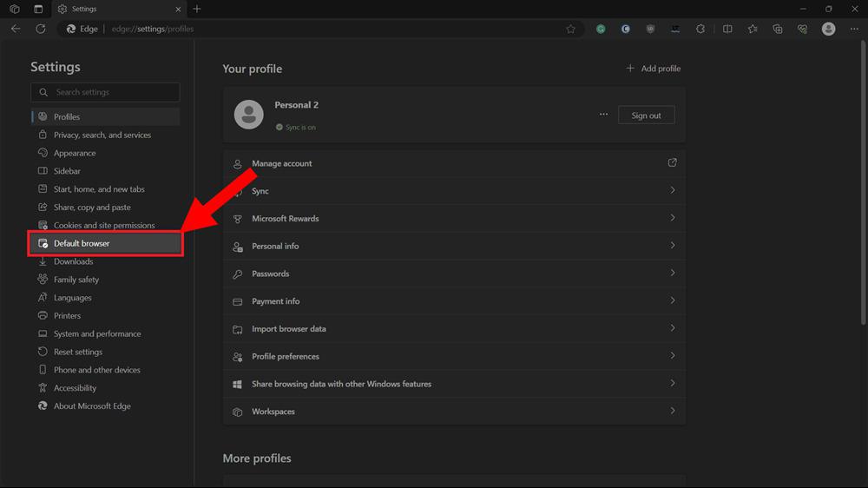Click Microsoft Rewards trophy icon
Screen dimensions: 868x488
[x=238, y=219]
